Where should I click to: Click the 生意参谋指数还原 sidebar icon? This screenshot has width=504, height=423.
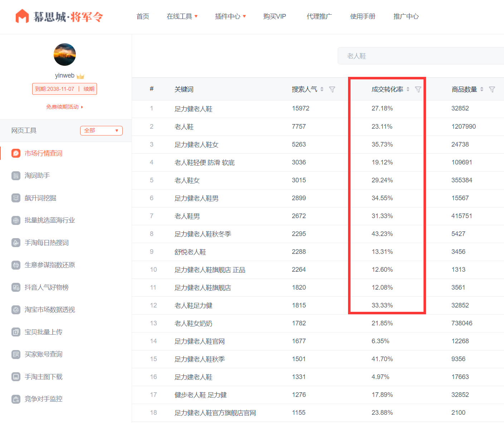click(16, 265)
